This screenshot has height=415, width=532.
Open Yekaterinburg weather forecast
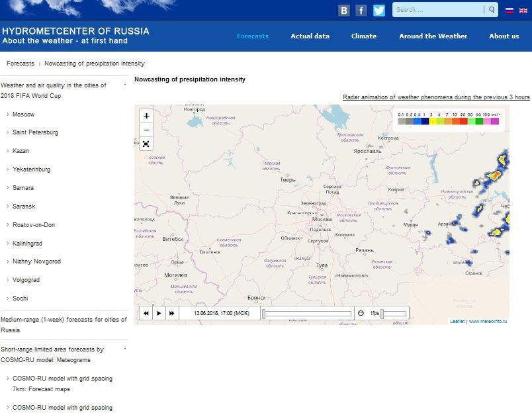[31, 169]
